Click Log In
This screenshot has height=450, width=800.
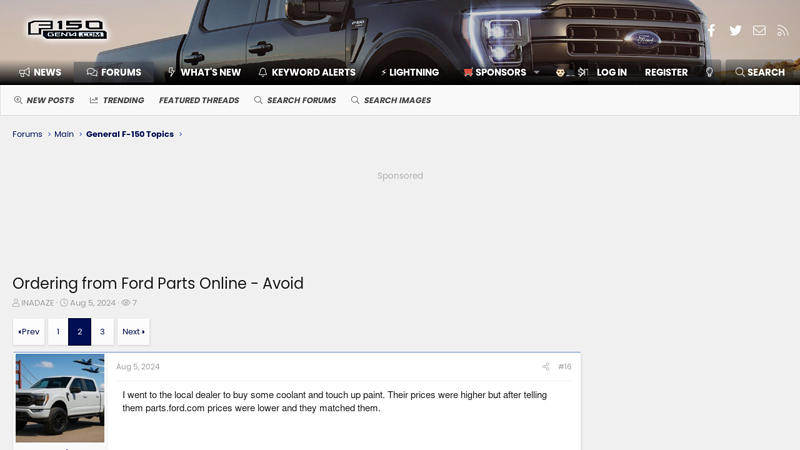click(x=612, y=72)
